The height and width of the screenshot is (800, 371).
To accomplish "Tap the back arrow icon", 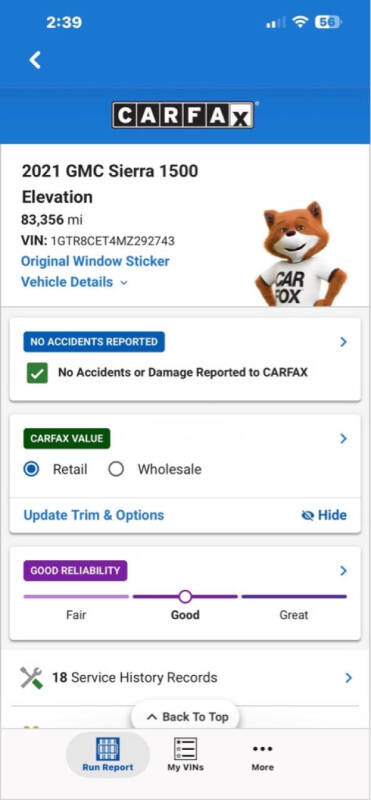I will pyautogui.click(x=35, y=60).
